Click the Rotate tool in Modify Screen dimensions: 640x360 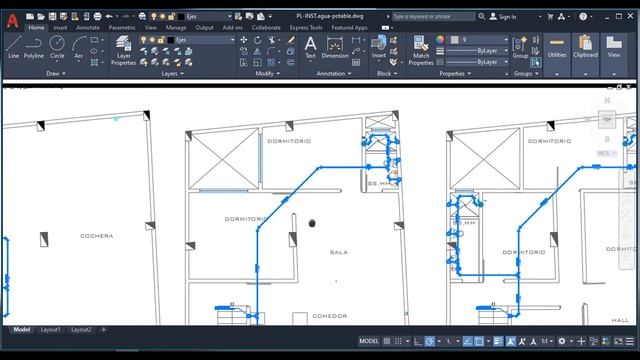click(257, 40)
